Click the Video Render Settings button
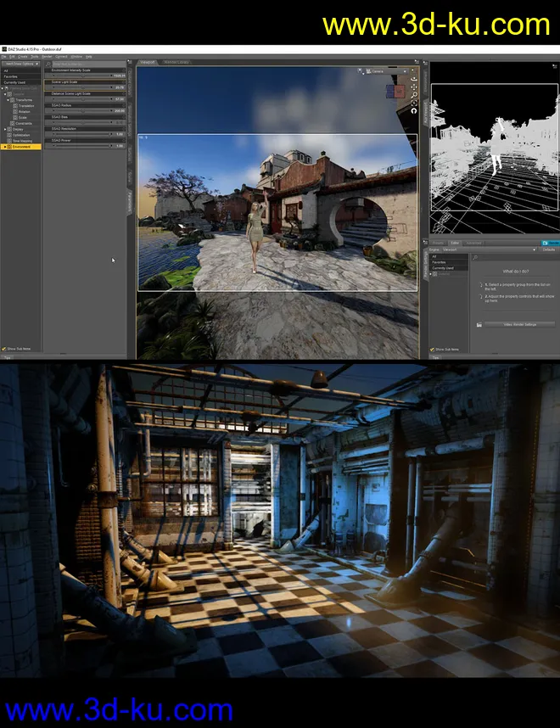This screenshot has height=728, width=560. pos(519,324)
